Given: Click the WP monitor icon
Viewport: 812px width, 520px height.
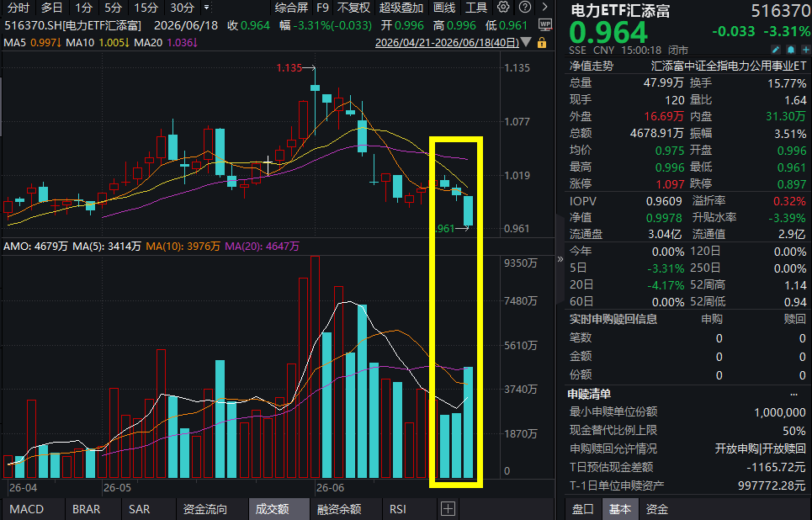Looking at the screenshot, I should 544,25.
